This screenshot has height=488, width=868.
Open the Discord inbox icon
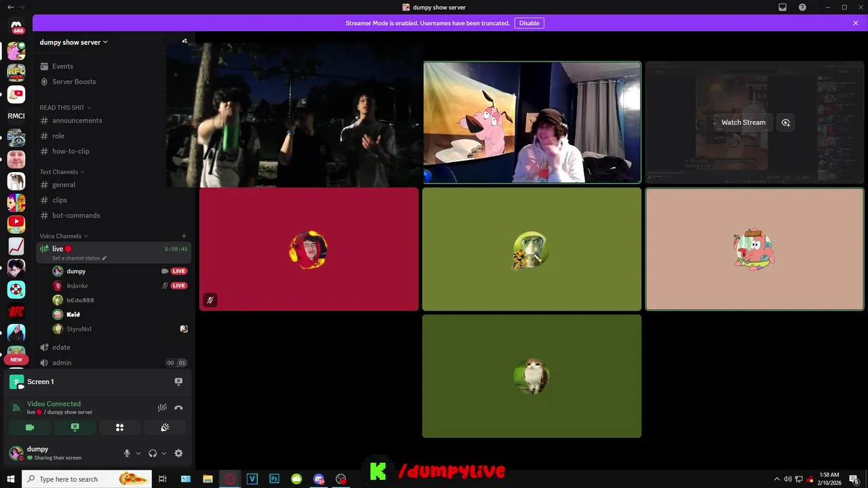coord(783,7)
